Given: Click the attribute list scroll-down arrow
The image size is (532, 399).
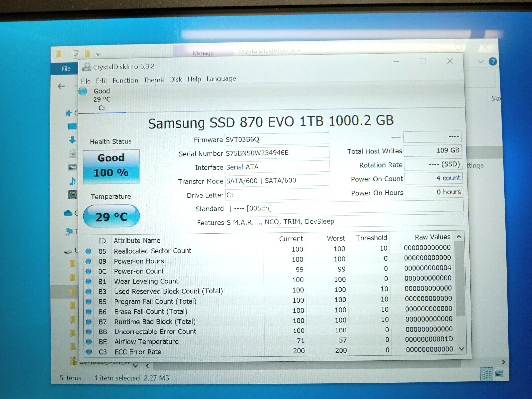Looking at the screenshot, I should (x=461, y=349).
